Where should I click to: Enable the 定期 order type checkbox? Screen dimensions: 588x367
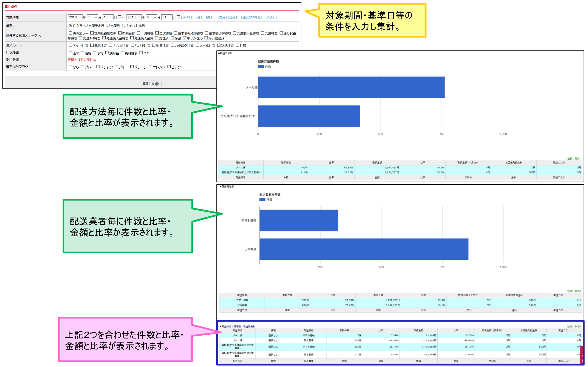[x=82, y=53]
